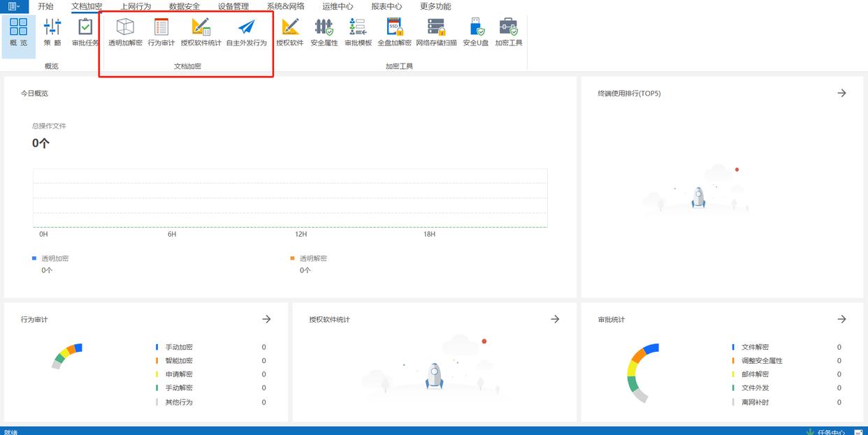Expand 终端使用排行(TOP5) panel via arrow
Screen dimensions: 868x435
841,93
